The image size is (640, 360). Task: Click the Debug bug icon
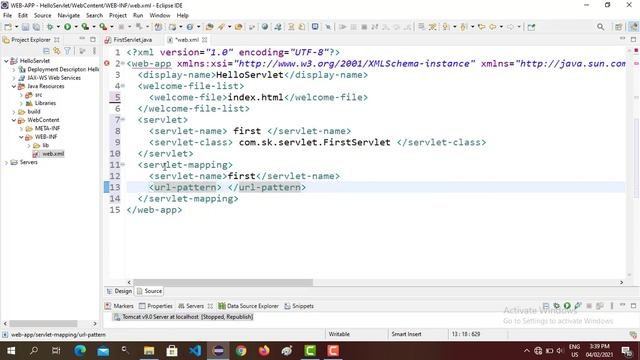pos(50,27)
